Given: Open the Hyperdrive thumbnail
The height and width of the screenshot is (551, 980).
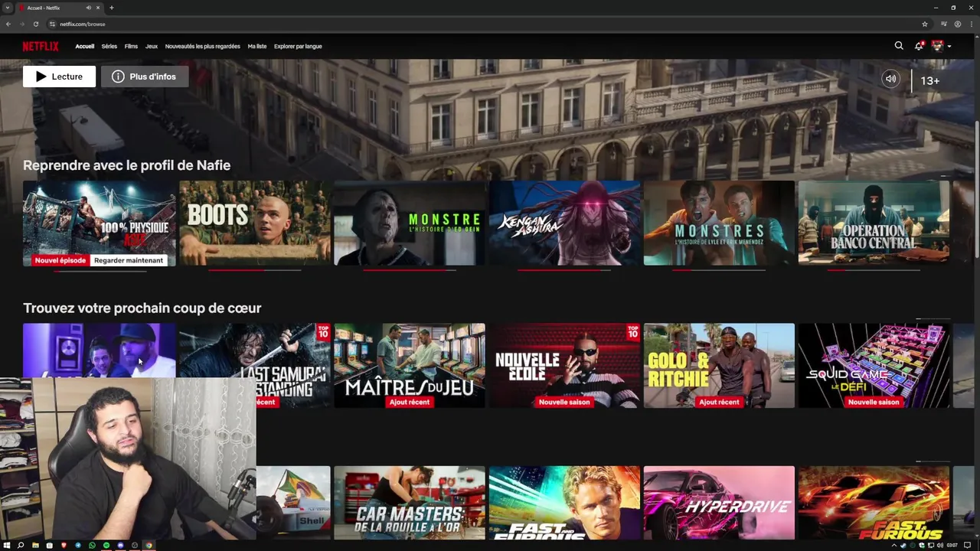Looking at the screenshot, I should (719, 503).
